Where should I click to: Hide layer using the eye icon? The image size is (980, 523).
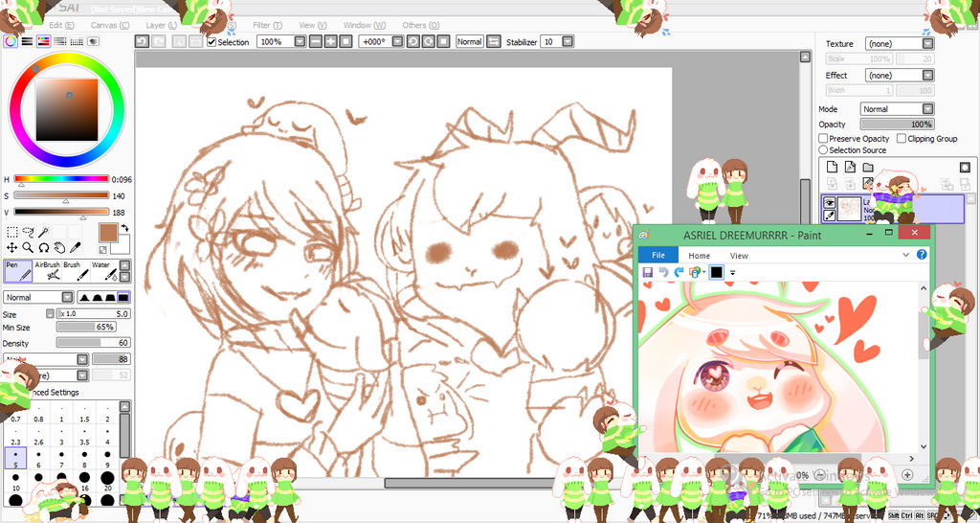(x=830, y=202)
